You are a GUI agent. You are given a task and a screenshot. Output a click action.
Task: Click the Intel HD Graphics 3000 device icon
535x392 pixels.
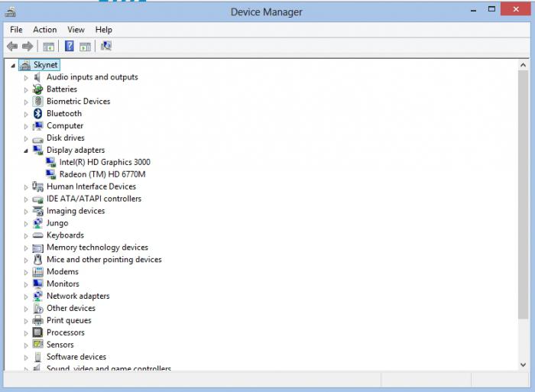pyautogui.click(x=51, y=163)
